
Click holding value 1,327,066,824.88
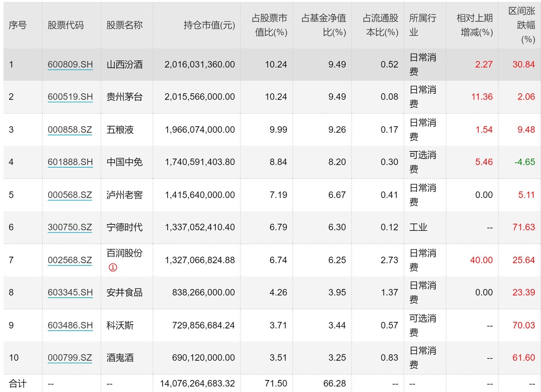(200, 260)
